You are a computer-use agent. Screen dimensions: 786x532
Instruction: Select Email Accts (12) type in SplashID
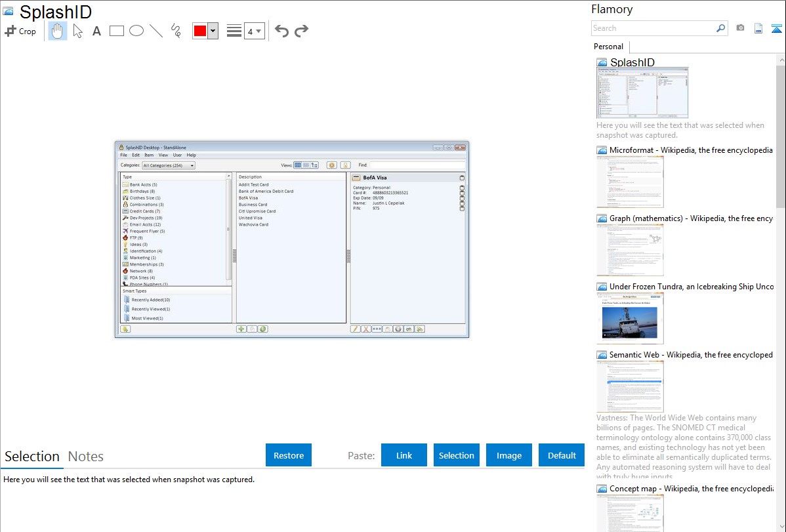pos(146,224)
